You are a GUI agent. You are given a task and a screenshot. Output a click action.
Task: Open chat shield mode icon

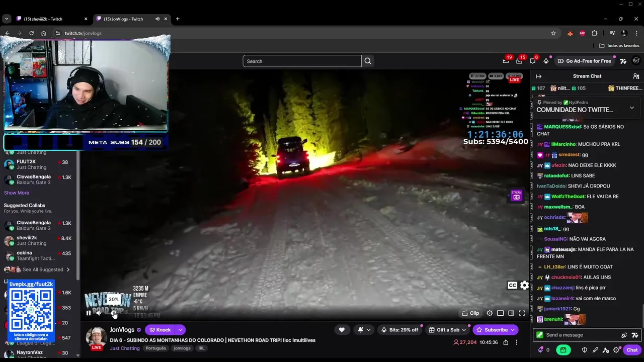point(585,350)
